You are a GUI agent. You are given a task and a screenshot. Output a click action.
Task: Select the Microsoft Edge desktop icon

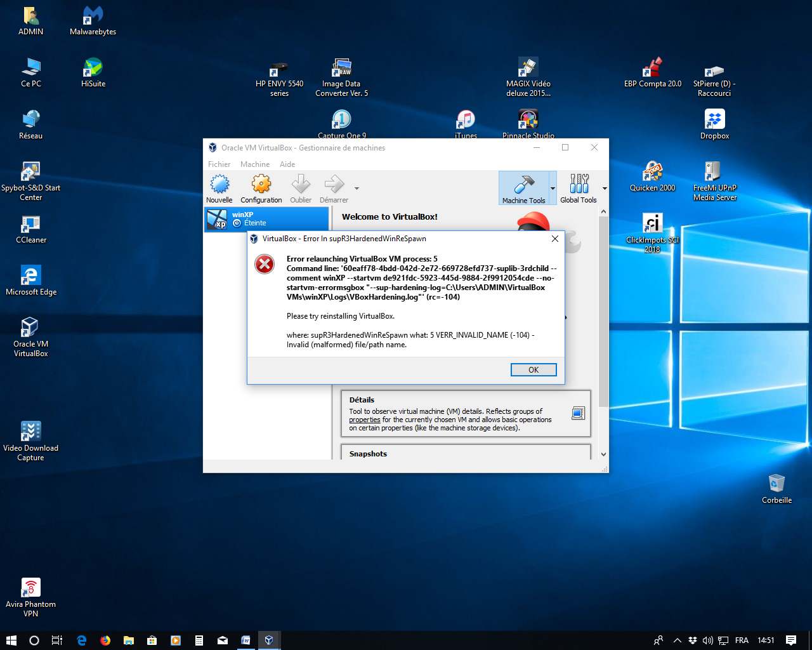(30, 281)
